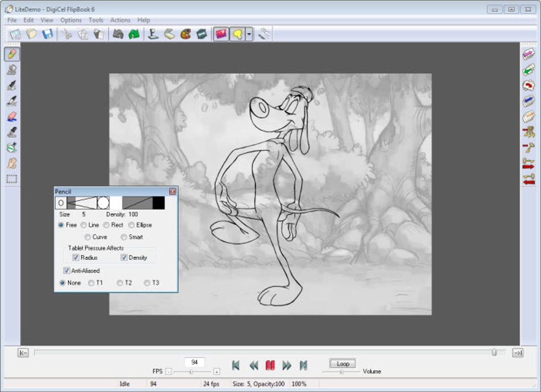
Task: Open the Options menu
Action: tap(71, 20)
